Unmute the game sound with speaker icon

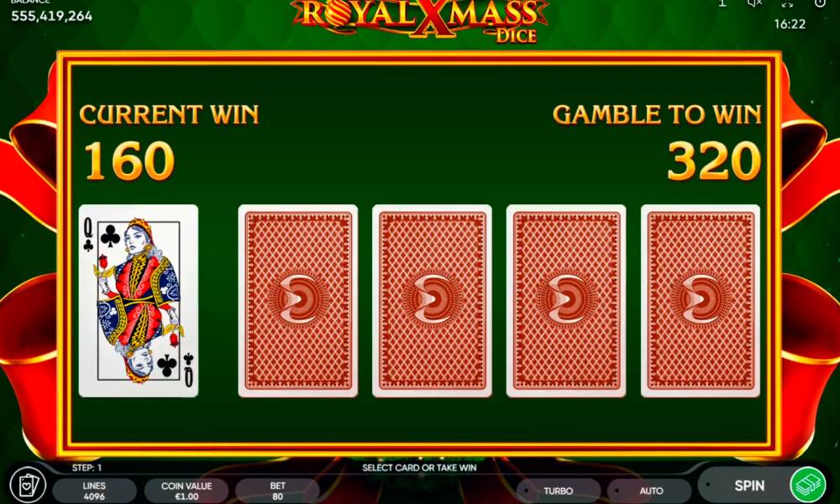[755, 3]
